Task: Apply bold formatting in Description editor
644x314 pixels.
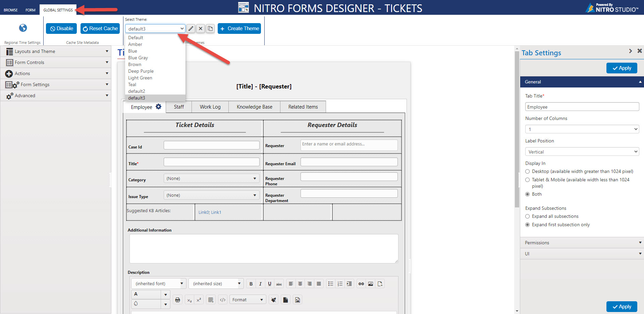Action: (251, 284)
